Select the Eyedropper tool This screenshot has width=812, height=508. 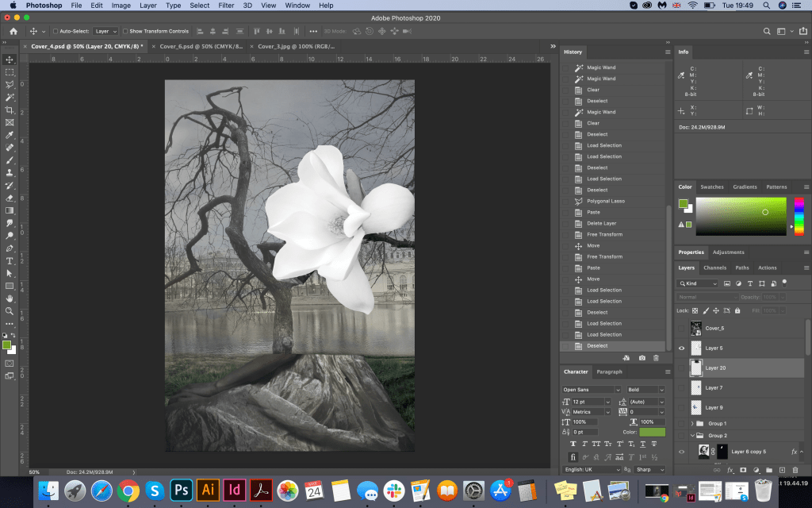coord(10,135)
